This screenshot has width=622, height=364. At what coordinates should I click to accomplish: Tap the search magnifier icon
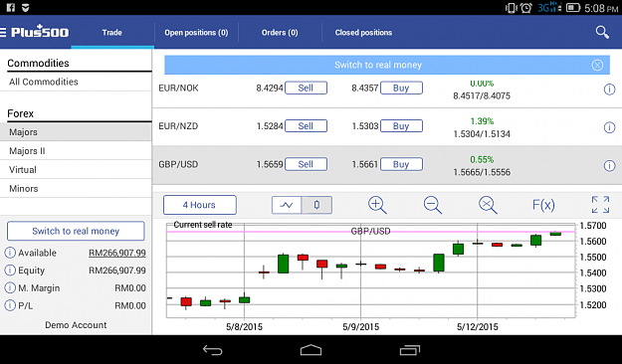(602, 32)
